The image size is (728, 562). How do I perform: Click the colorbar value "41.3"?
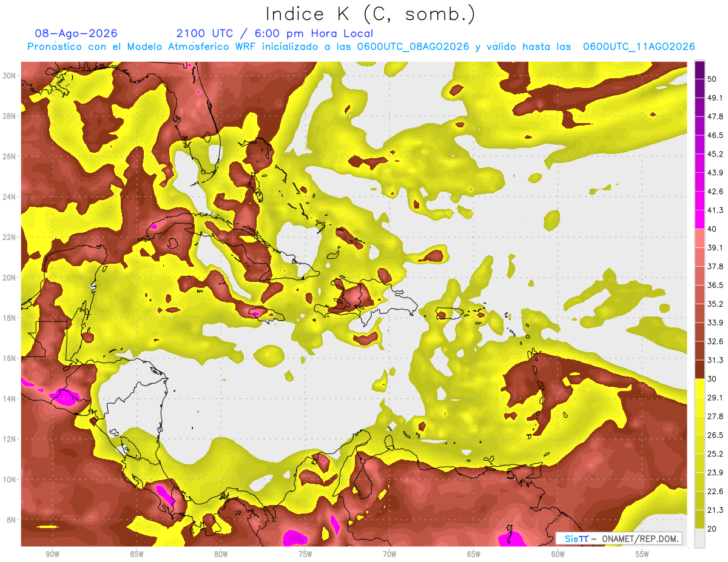coord(716,210)
